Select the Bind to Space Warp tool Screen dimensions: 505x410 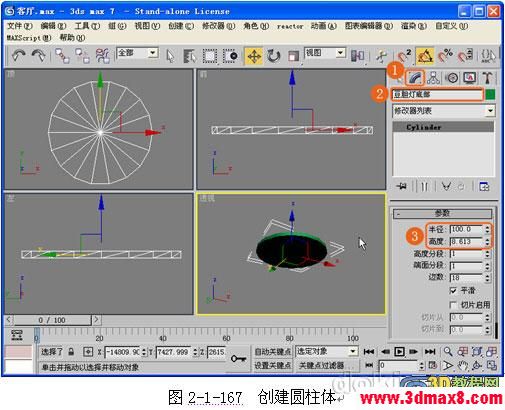(103, 56)
